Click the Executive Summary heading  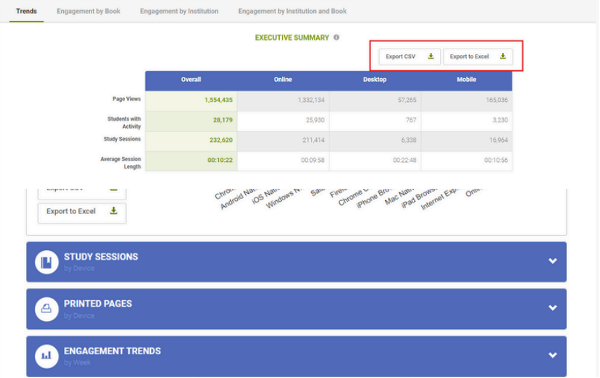point(292,37)
